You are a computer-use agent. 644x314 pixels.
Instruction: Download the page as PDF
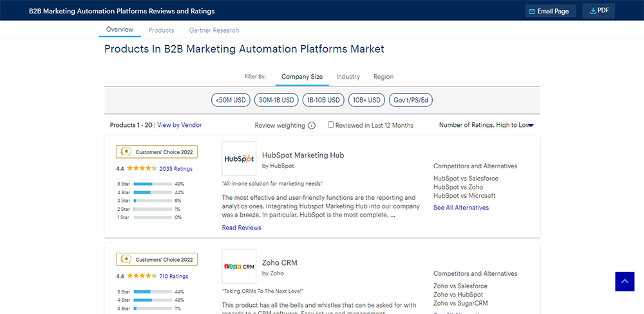tap(598, 11)
